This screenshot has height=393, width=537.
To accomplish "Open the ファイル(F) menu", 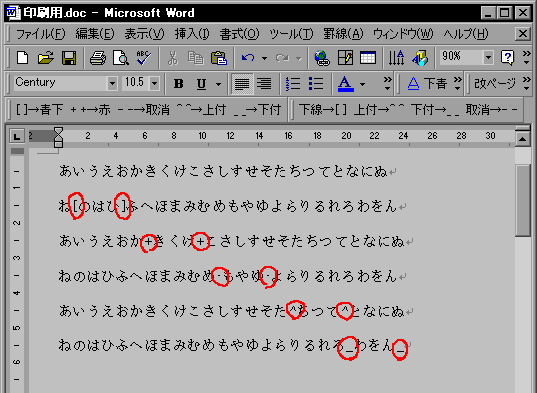I will (40, 34).
